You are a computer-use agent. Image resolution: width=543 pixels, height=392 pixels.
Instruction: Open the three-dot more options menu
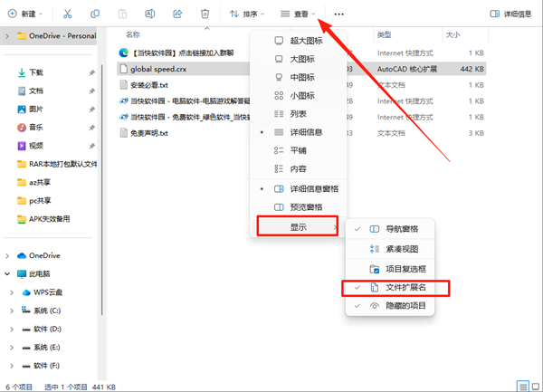(x=338, y=14)
